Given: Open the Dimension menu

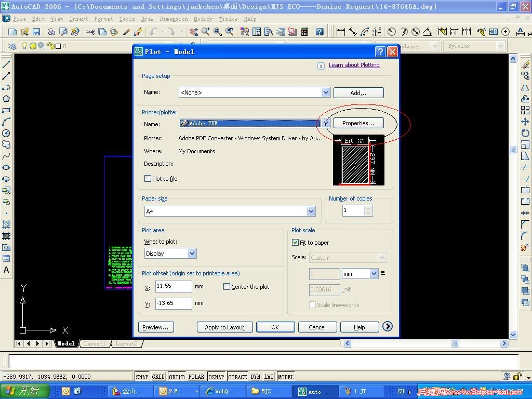Looking at the screenshot, I should [174, 19].
